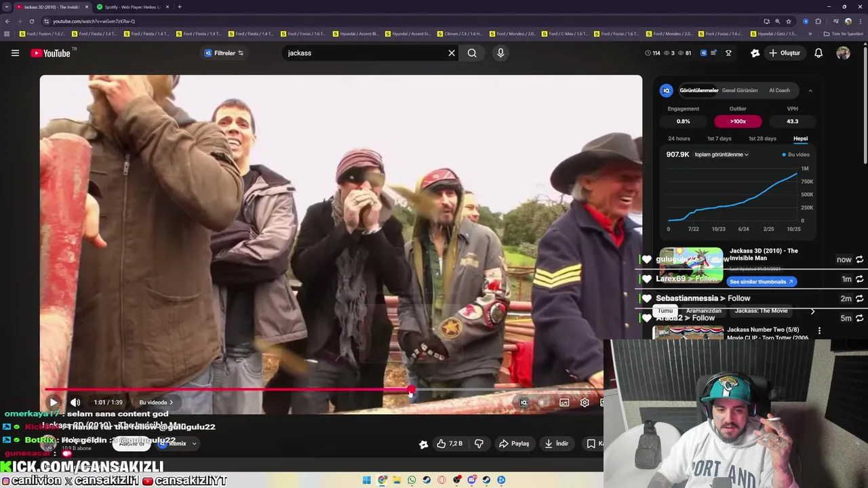
Task: Select the 24 hours range
Action: (679, 138)
